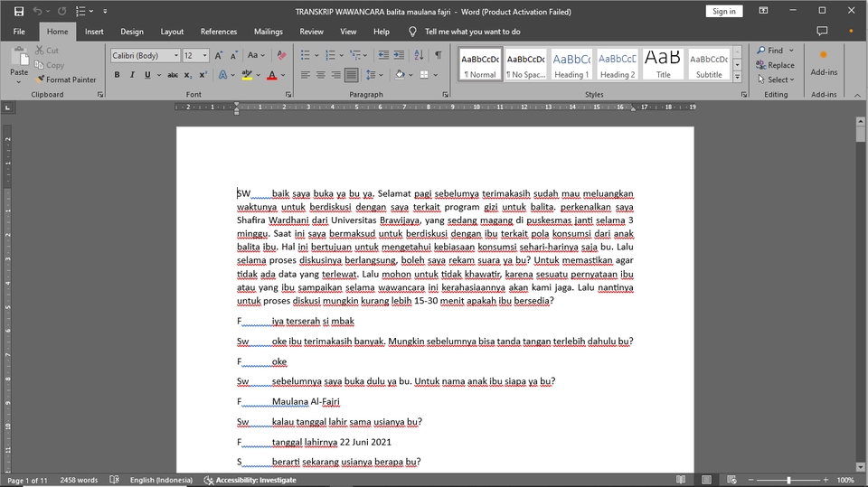Screen dimensions: 868x487
Task: Save the document from Quick Access toolbar
Action: click(19, 11)
